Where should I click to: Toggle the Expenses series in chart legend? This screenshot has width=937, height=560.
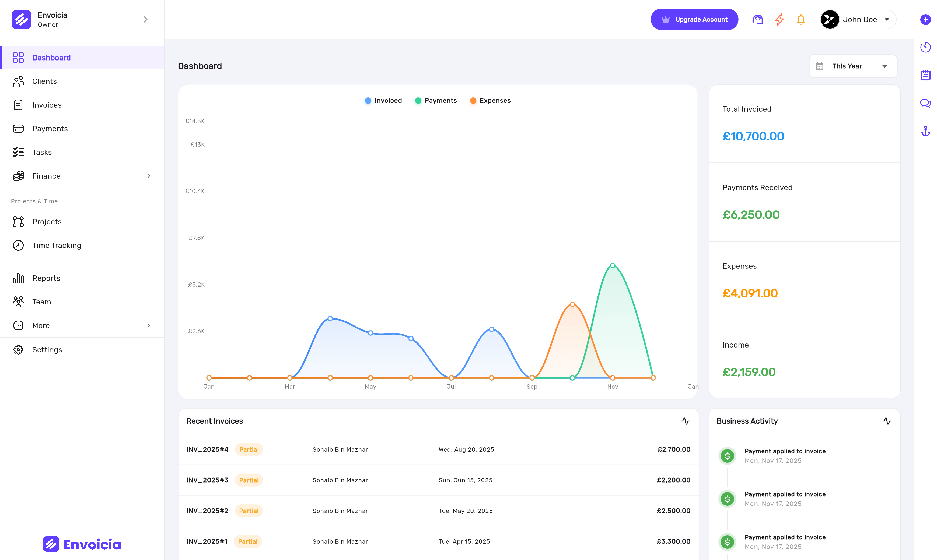click(490, 100)
